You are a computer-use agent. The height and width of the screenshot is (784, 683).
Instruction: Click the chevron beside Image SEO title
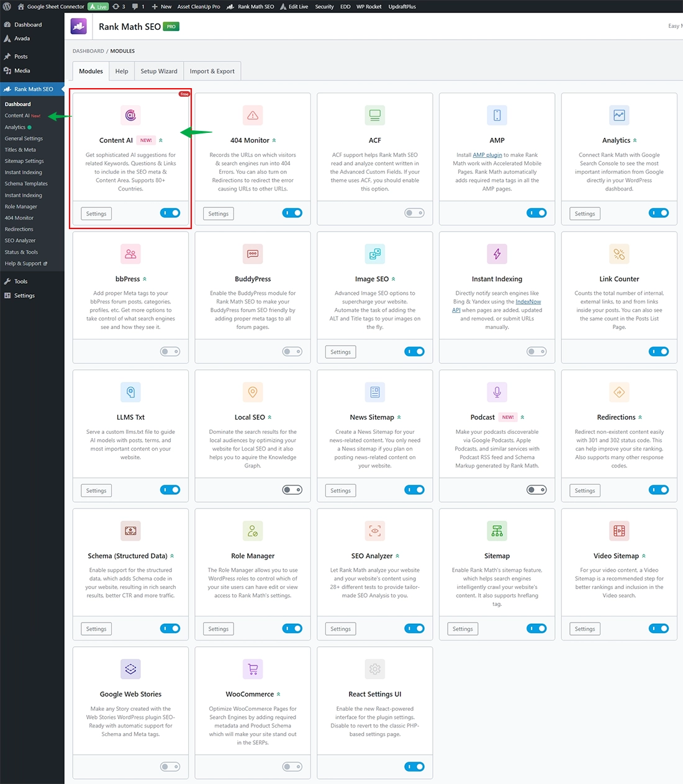click(x=394, y=279)
